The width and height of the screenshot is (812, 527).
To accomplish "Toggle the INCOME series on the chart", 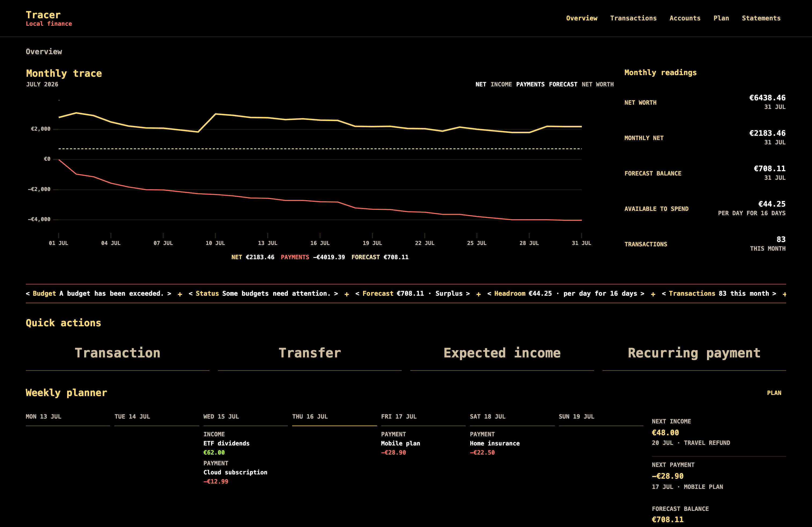I will (x=501, y=84).
